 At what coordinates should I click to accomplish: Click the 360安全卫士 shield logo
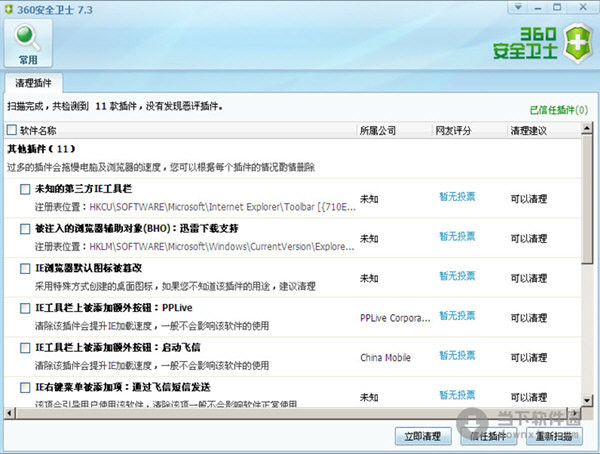[x=579, y=43]
